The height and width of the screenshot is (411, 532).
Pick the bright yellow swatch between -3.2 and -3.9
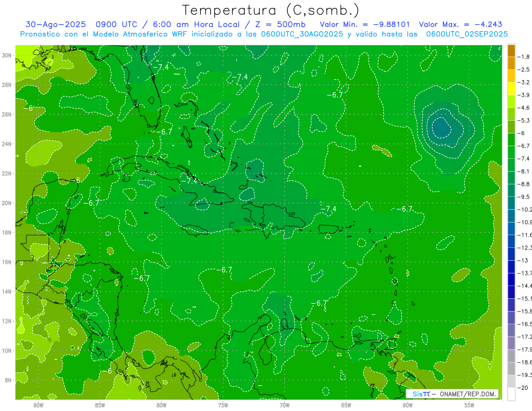(x=511, y=89)
